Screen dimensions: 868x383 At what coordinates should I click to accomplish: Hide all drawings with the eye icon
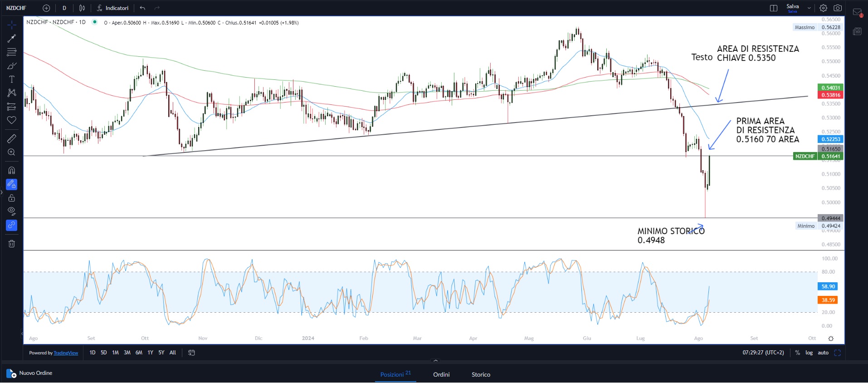(12, 211)
